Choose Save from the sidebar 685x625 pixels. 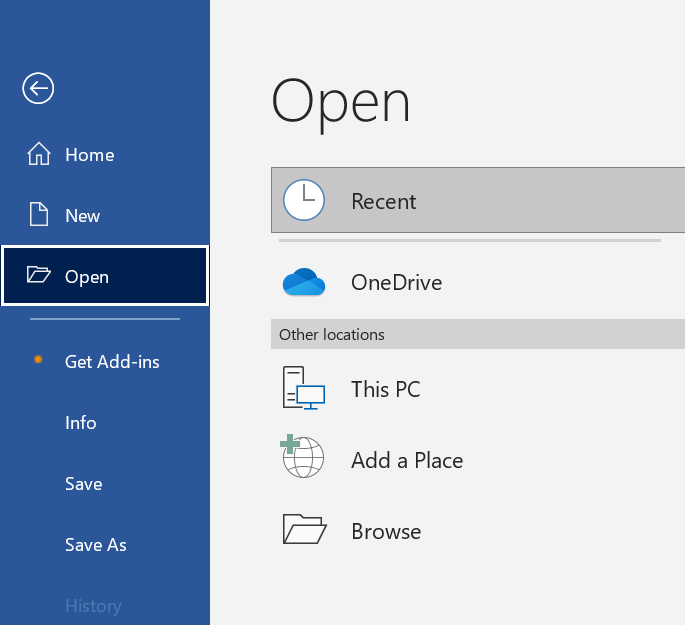pyautogui.click(x=84, y=484)
